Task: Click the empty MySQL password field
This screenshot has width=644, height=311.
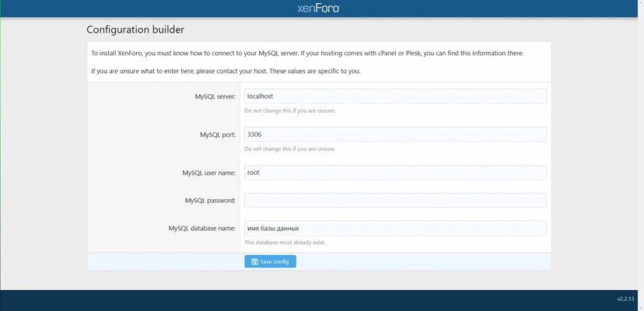Action: [395, 201]
